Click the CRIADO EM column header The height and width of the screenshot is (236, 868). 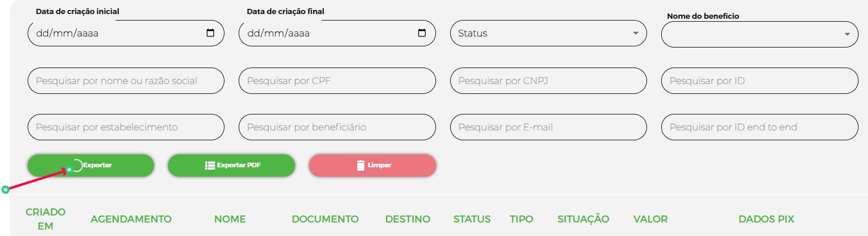click(45, 218)
